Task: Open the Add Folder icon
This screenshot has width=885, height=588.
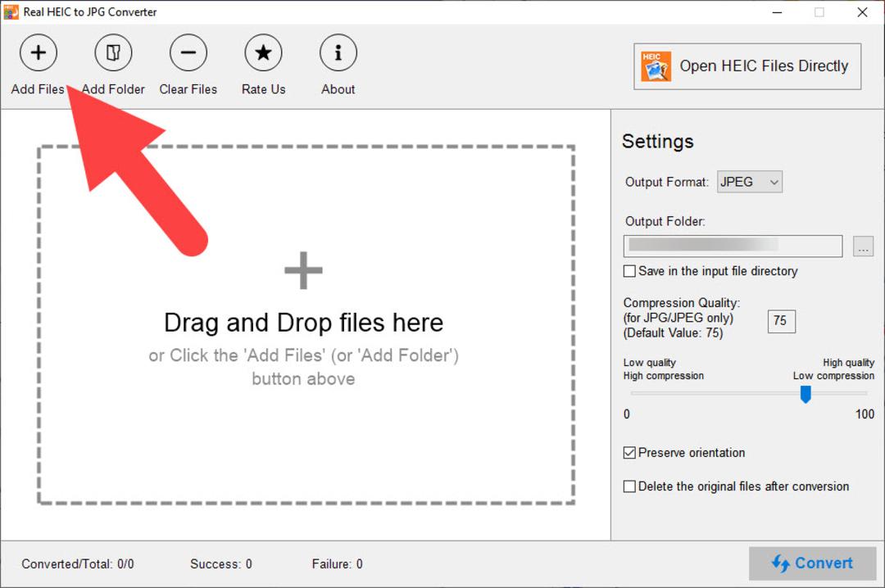Action: coord(113,52)
